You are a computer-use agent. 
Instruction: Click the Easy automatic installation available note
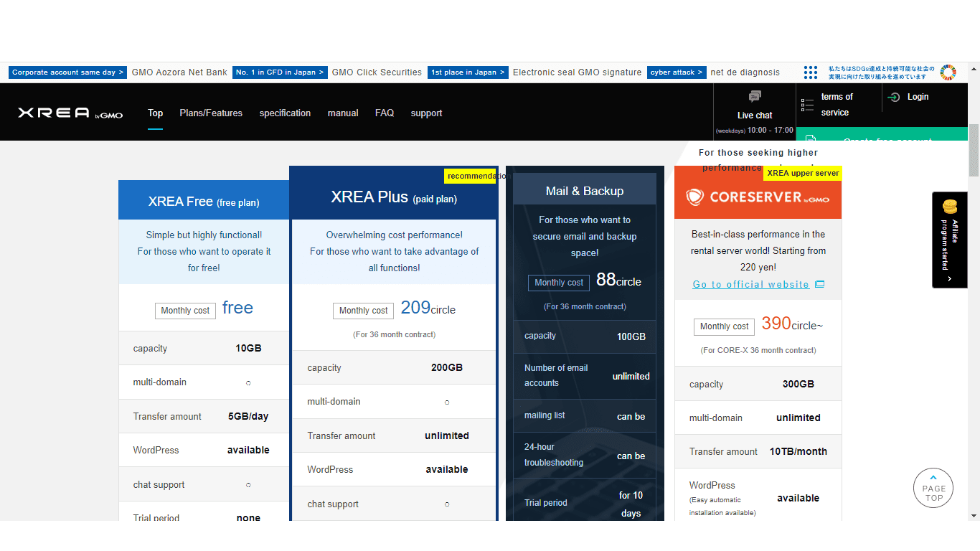pyautogui.click(x=722, y=507)
